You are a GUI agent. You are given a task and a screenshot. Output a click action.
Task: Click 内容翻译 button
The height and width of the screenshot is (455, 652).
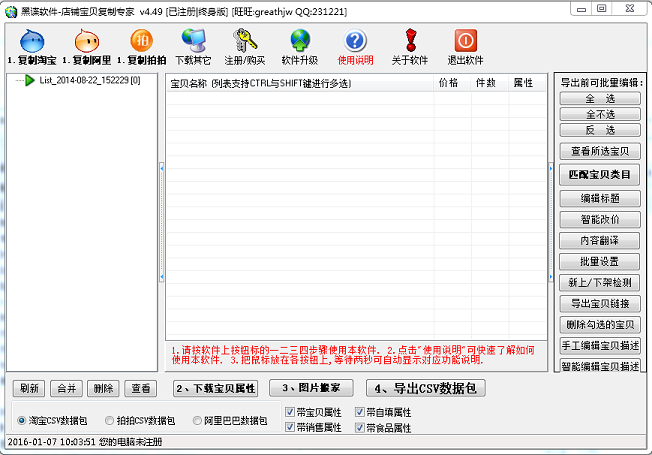pos(600,240)
